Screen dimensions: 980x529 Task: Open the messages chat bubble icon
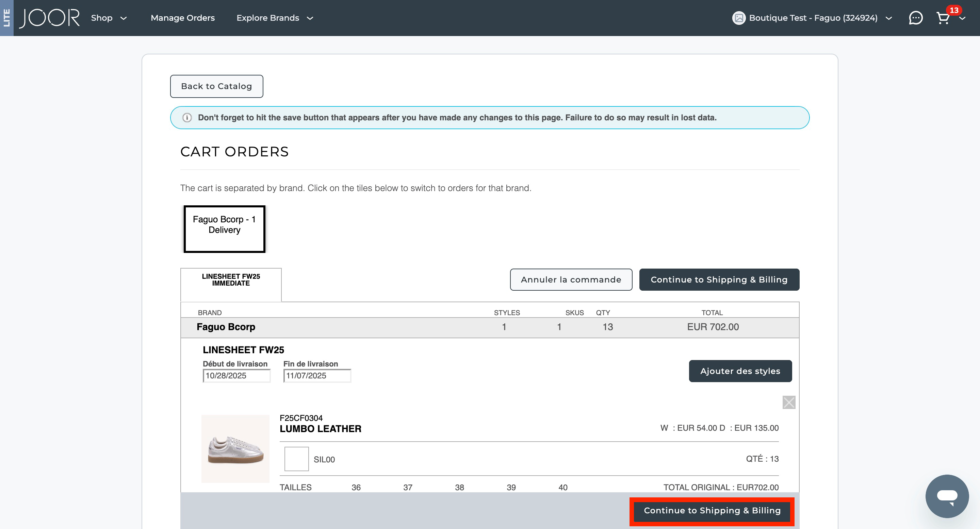[915, 18]
